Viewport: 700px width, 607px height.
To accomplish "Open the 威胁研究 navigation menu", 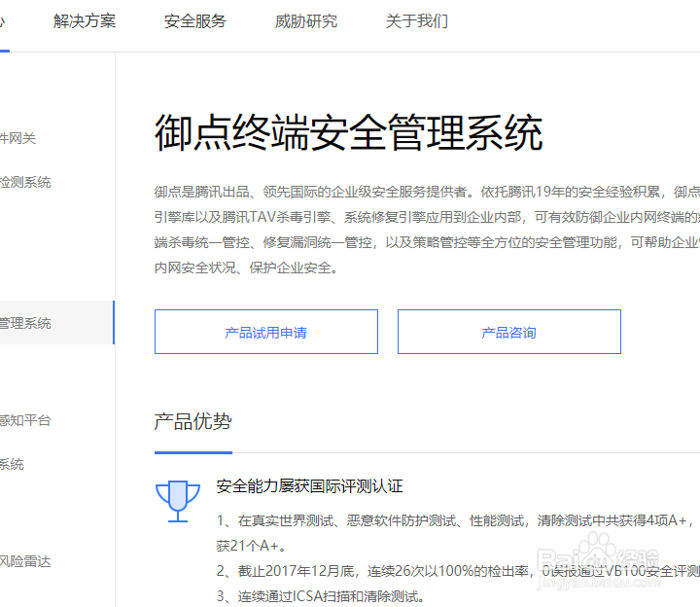I will [x=306, y=21].
